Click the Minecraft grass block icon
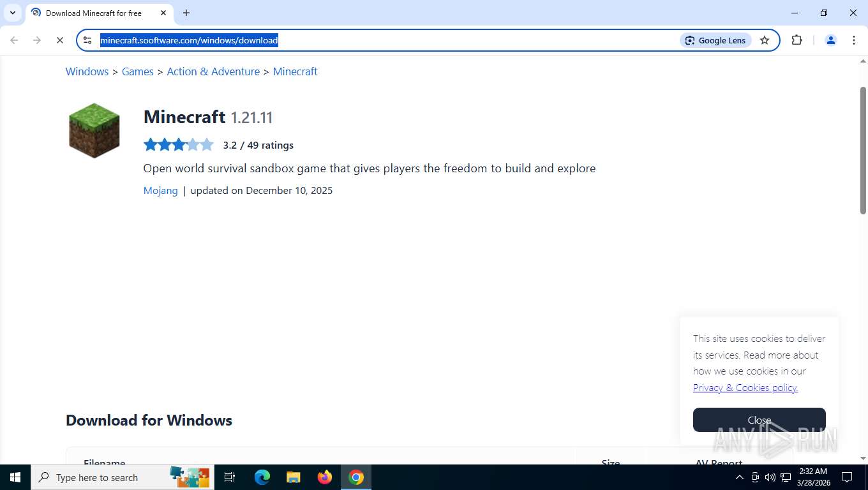The width and height of the screenshot is (868, 490). (x=94, y=130)
